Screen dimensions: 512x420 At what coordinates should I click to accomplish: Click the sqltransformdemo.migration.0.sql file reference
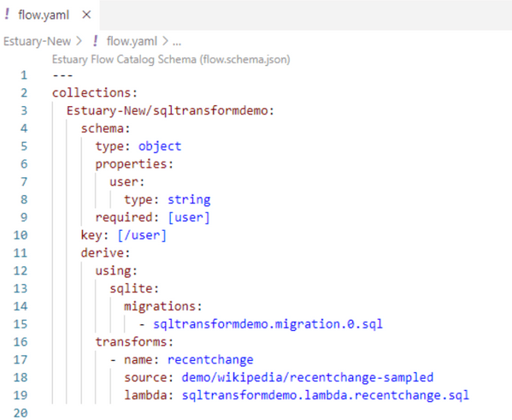point(268,324)
